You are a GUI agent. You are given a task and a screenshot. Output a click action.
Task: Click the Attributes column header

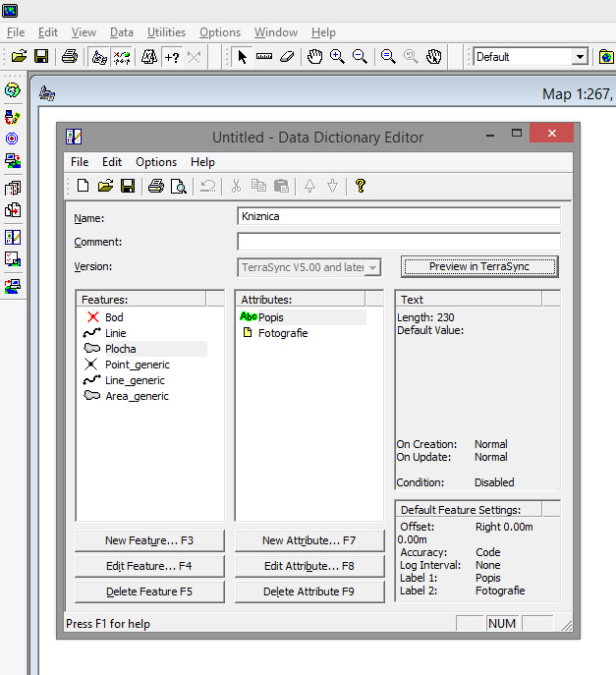(301, 300)
